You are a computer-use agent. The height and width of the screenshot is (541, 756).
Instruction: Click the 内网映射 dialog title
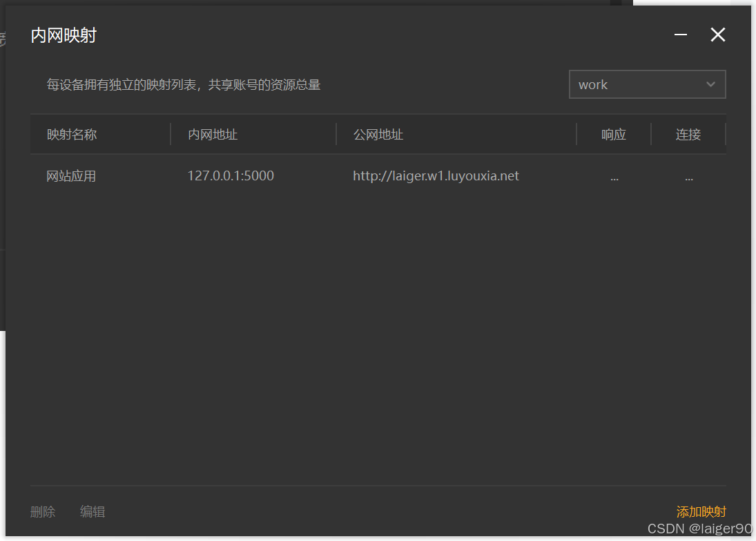64,35
